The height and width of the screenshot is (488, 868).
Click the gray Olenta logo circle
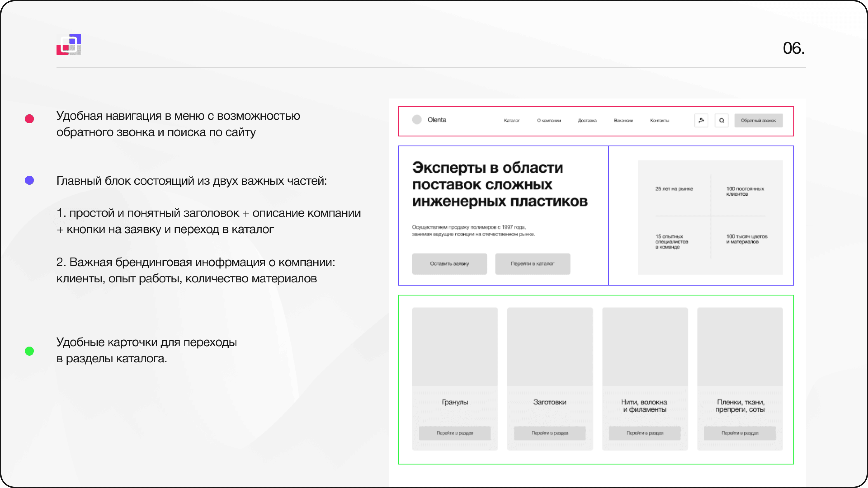417,120
